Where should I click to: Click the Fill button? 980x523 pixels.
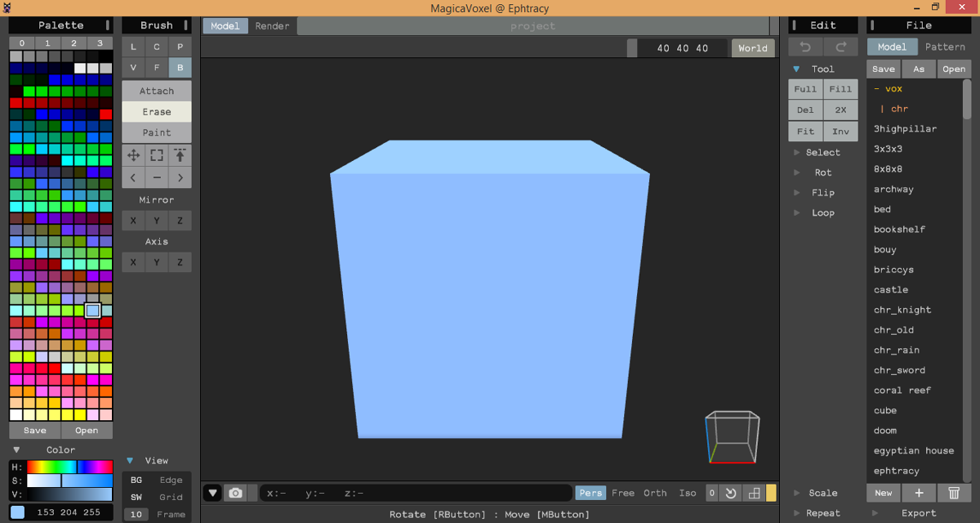pos(840,89)
